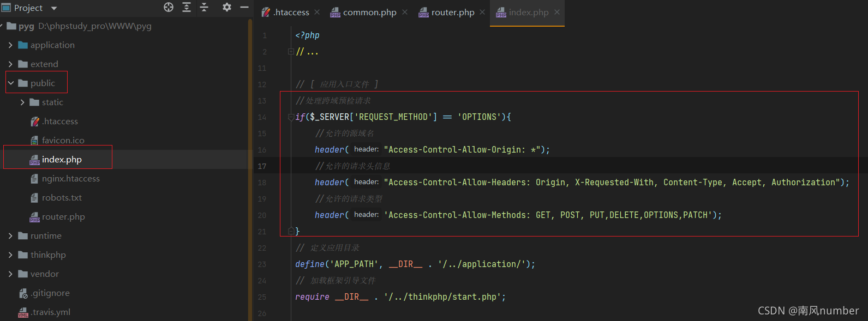Expand the static folder

pyautogui.click(x=22, y=102)
